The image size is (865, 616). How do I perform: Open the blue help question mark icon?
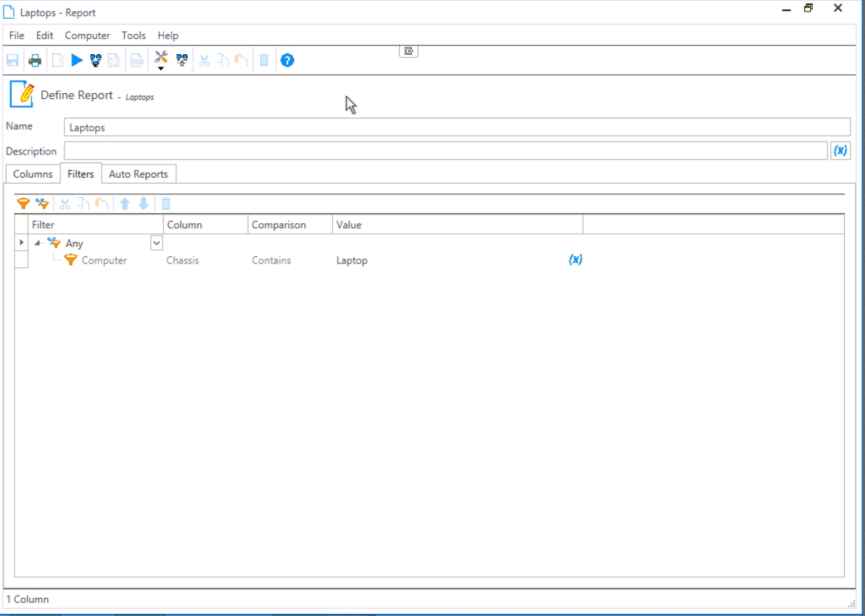click(x=287, y=61)
